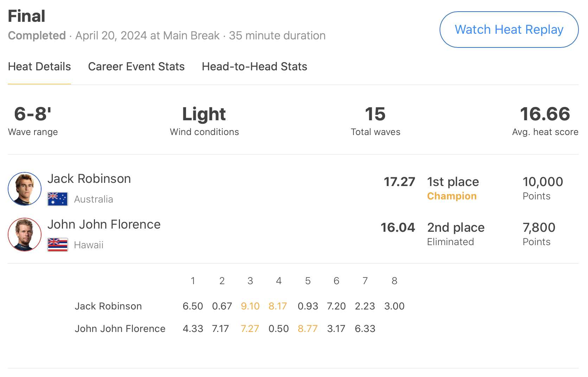Click John John Florence's profile photo
The height and width of the screenshot is (377, 588).
pyautogui.click(x=25, y=235)
